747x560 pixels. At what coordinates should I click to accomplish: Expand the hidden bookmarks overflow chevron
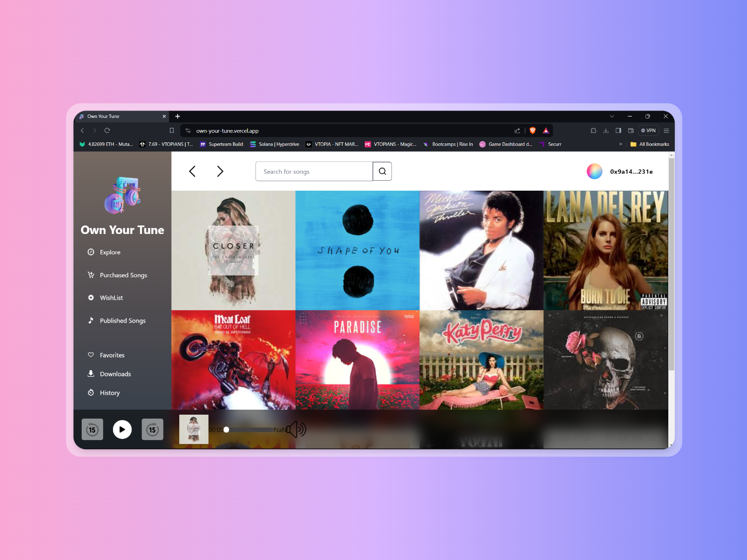click(621, 144)
